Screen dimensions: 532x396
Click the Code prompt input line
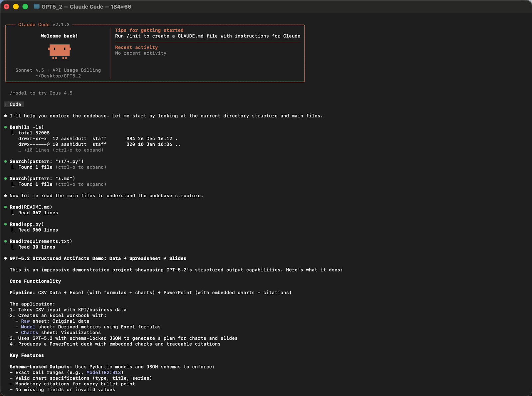[x=15, y=104]
